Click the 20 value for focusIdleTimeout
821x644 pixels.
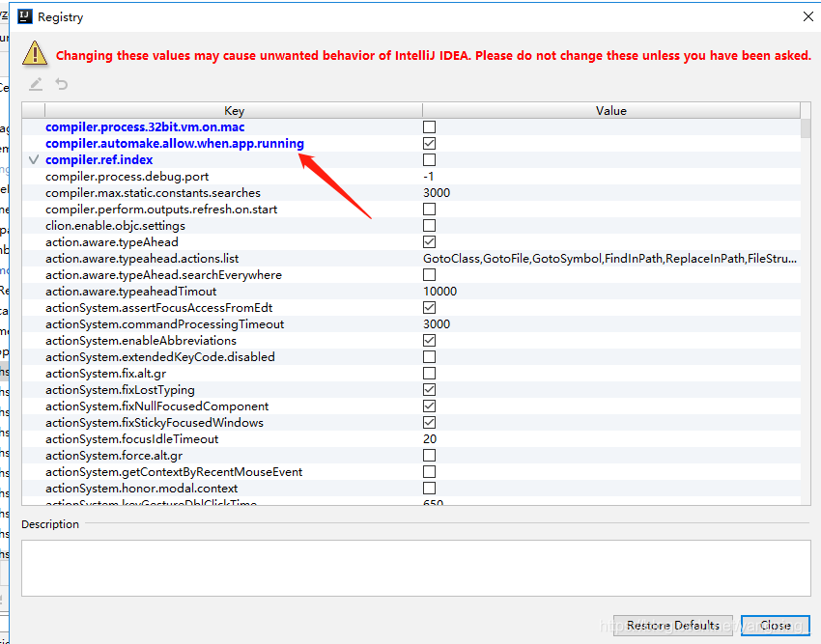[x=430, y=438]
